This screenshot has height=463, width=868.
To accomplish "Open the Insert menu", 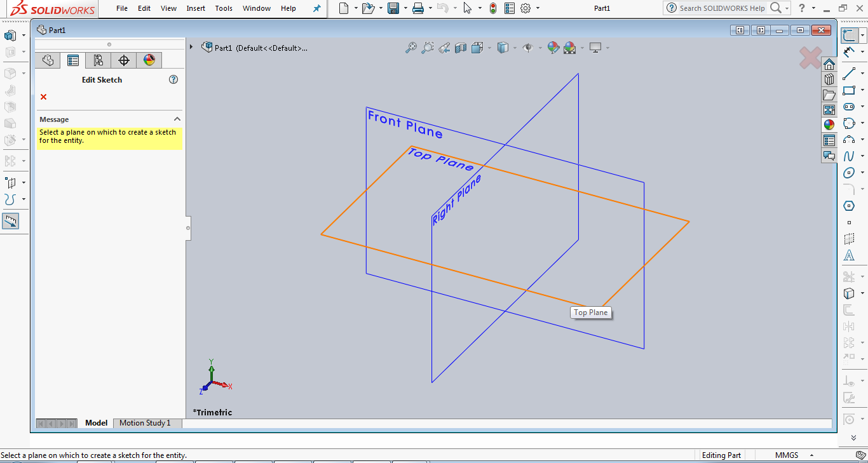I will tap(196, 8).
